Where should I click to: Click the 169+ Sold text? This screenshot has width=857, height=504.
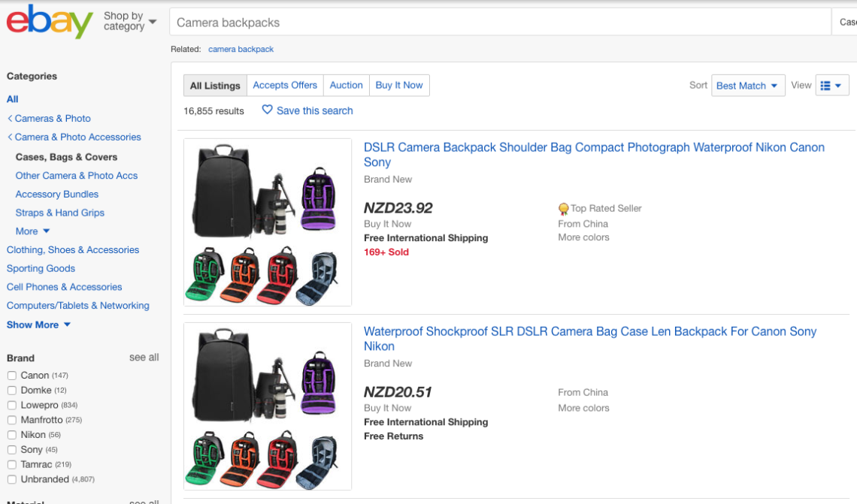(x=386, y=252)
